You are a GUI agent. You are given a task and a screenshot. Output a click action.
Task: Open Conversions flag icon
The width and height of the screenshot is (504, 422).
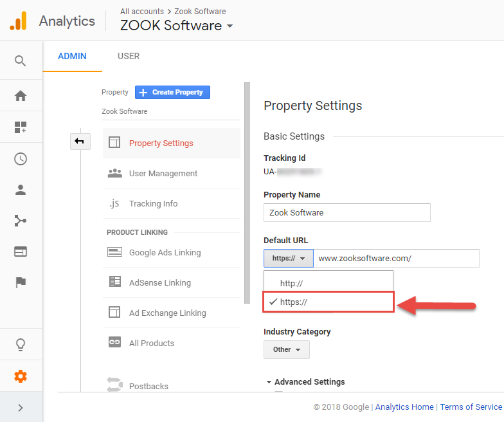point(21,282)
